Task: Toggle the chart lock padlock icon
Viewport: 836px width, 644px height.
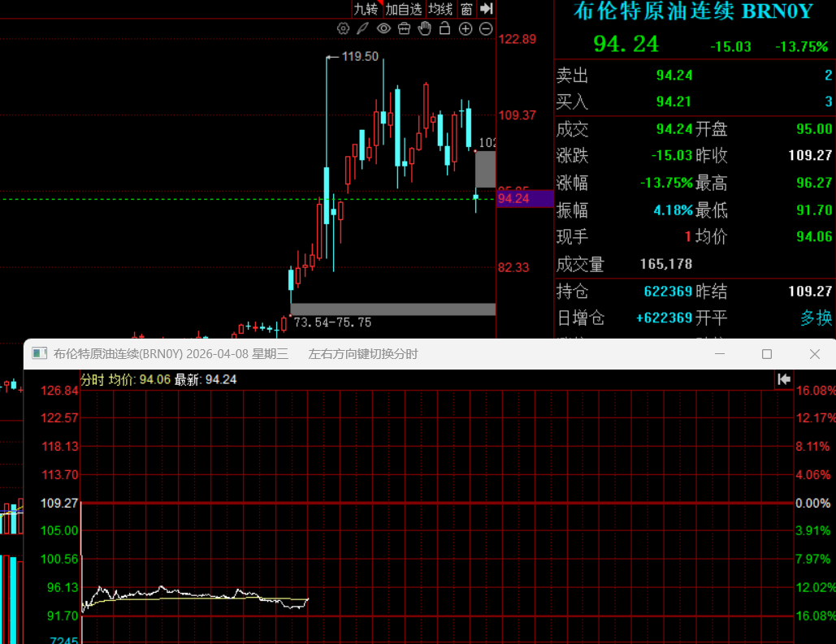Action: (x=444, y=28)
